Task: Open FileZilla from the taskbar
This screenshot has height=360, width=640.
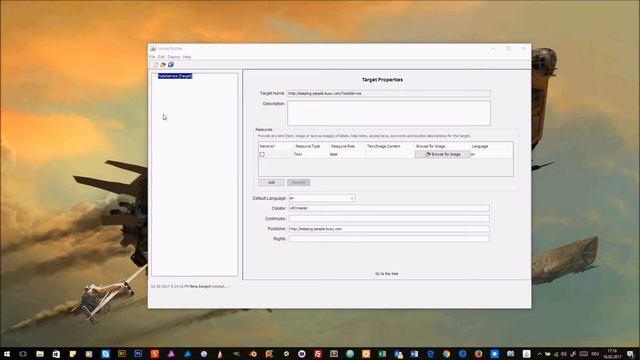Action: pos(318,354)
